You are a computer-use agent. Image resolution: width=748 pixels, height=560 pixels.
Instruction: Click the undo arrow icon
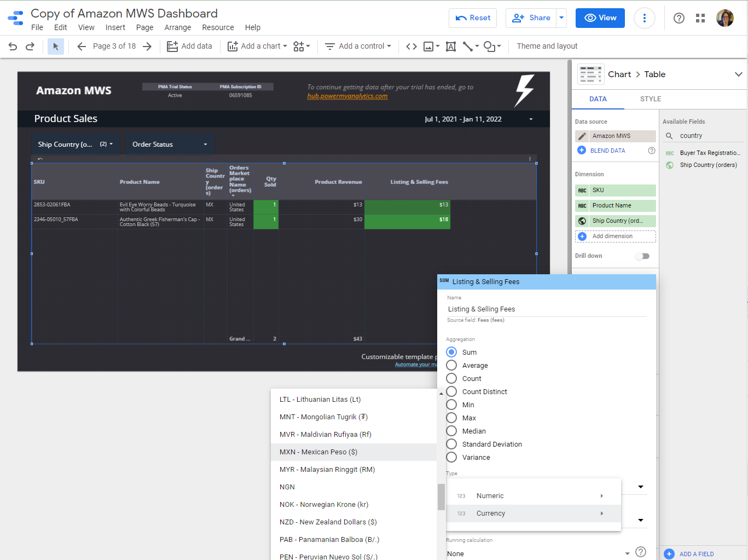[x=13, y=47]
